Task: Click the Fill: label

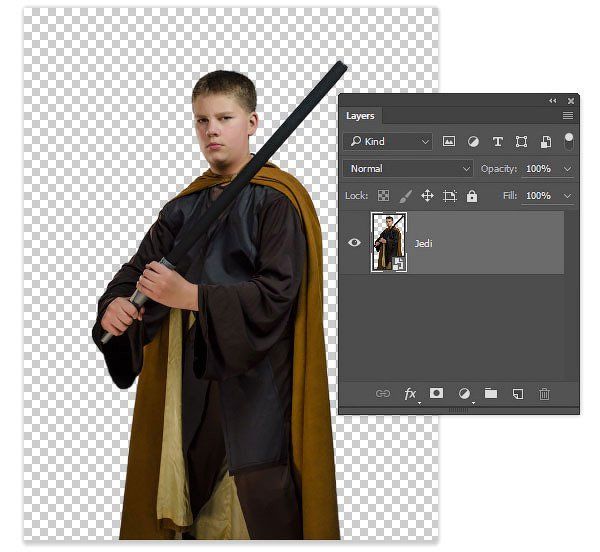Action: pyautogui.click(x=510, y=196)
